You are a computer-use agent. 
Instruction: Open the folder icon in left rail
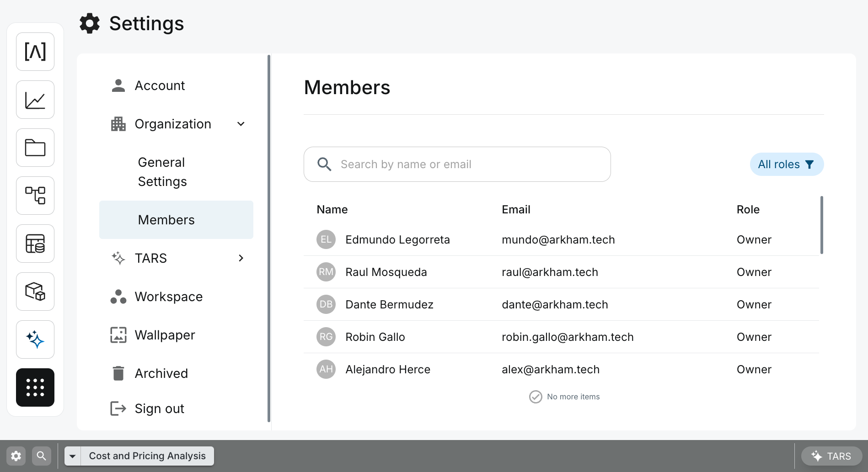click(x=35, y=148)
